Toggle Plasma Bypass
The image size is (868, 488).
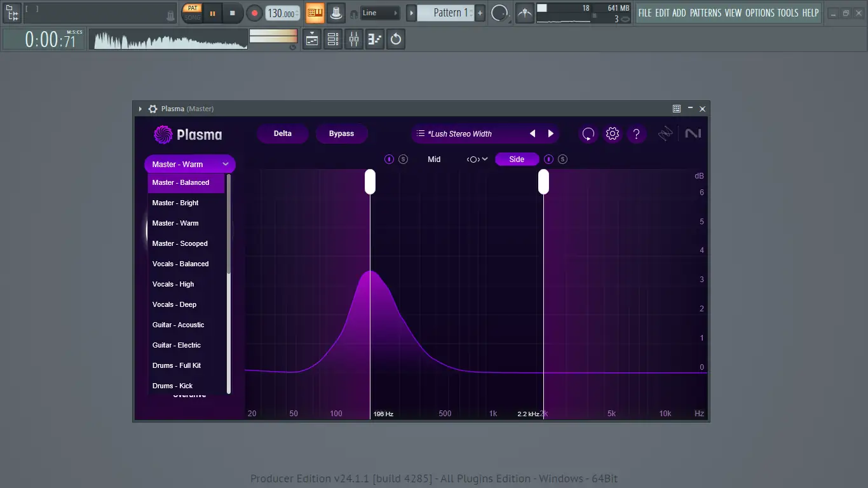341,134
